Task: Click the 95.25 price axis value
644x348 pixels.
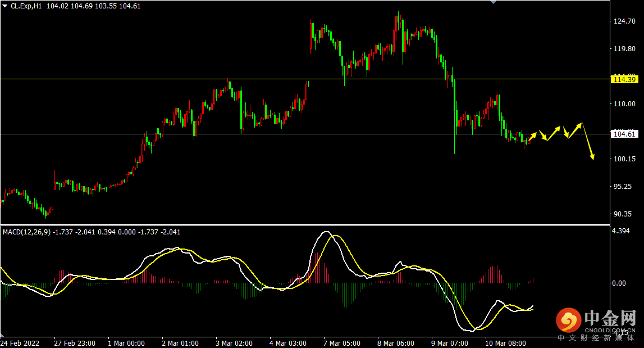Action: 623,186
